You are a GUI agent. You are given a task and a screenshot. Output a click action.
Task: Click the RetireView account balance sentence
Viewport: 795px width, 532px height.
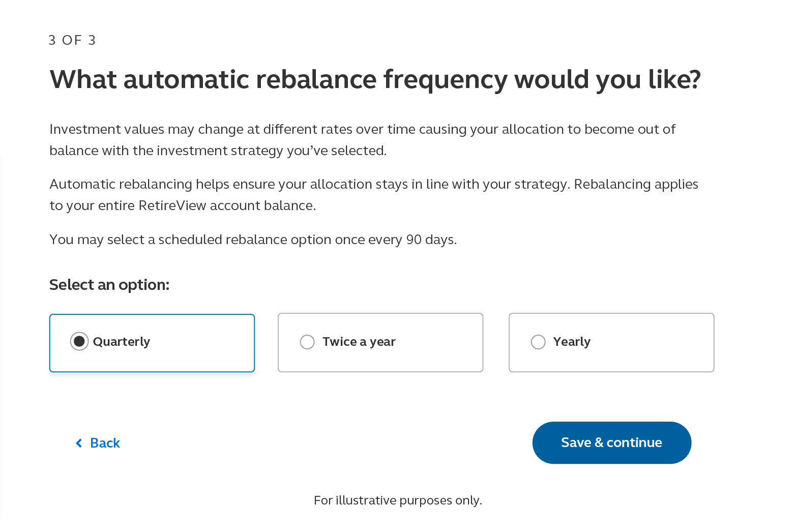click(x=183, y=205)
